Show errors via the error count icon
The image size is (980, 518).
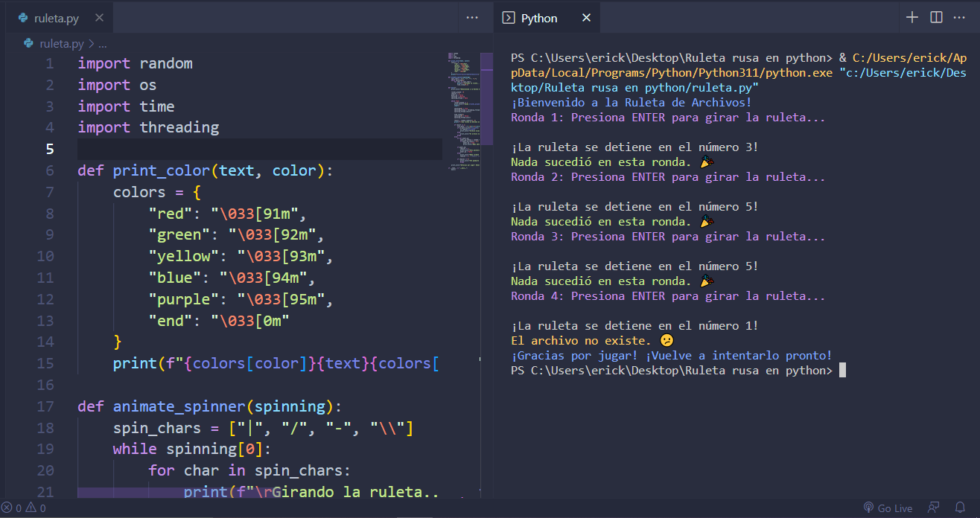click(x=7, y=508)
